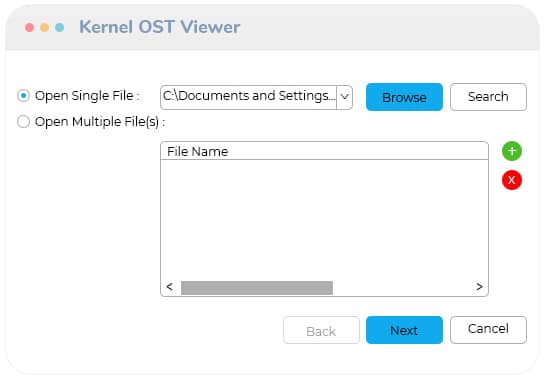Click the Back button
This screenshot has height=380, width=545.
point(321,330)
